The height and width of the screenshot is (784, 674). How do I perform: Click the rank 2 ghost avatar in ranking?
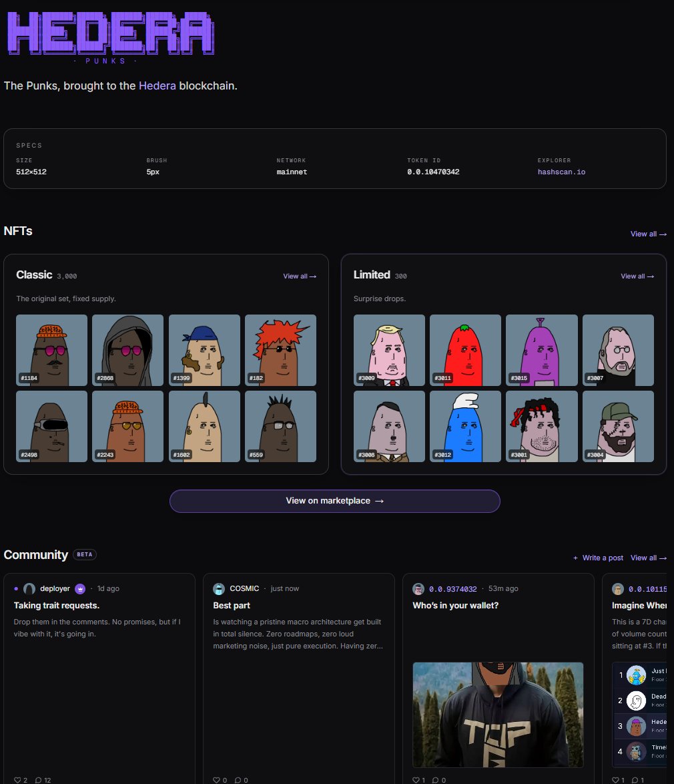(636, 701)
